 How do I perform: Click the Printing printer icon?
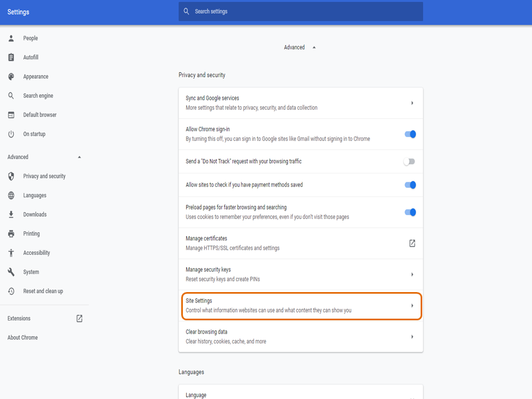pyautogui.click(x=11, y=234)
